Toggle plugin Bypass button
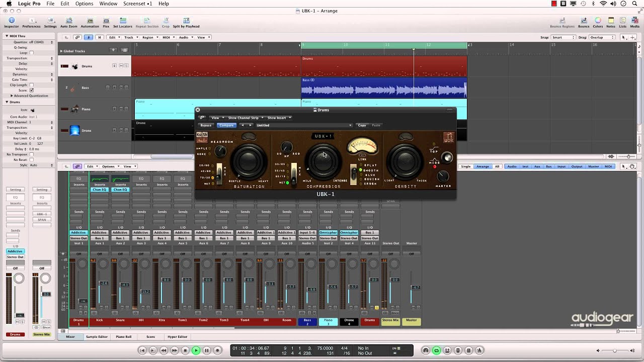This screenshot has height=362, width=644. coord(206,125)
